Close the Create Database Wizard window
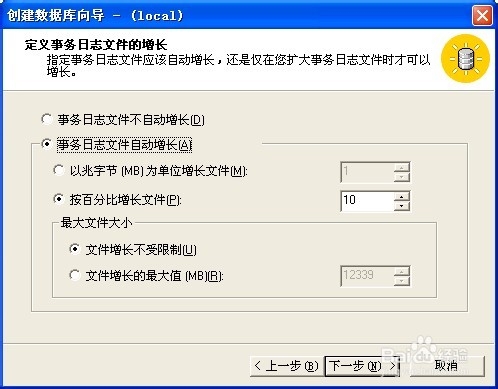The image size is (498, 389). [482, 16]
